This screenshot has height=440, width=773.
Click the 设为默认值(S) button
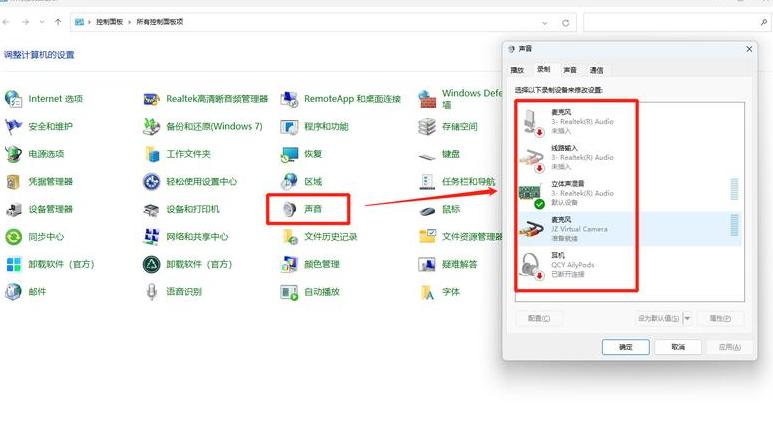[x=659, y=319]
